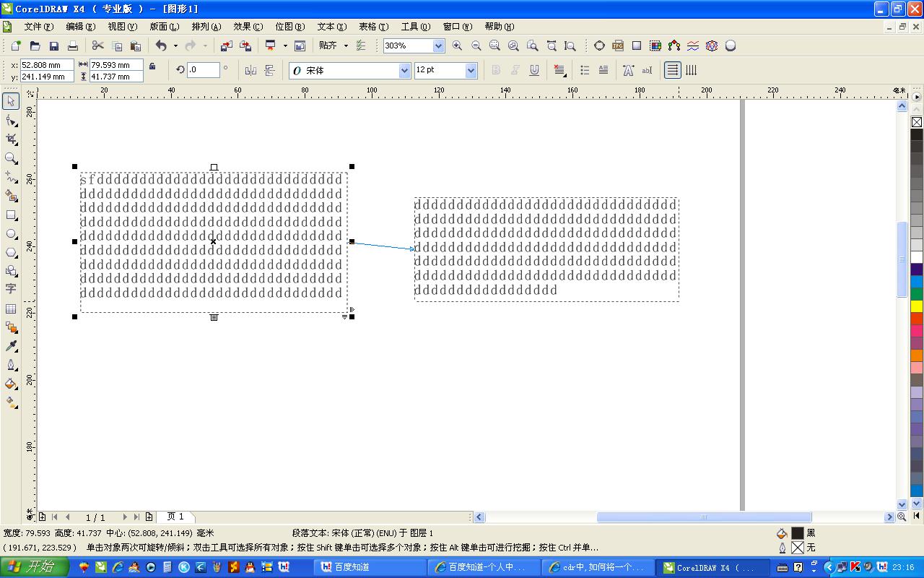
Task: Click the Zoom Out magnifier icon
Action: [x=476, y=46]
